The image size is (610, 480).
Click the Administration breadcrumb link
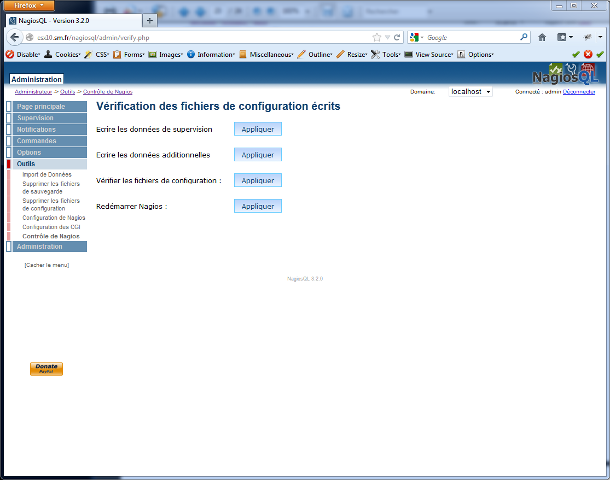(33, 92)
